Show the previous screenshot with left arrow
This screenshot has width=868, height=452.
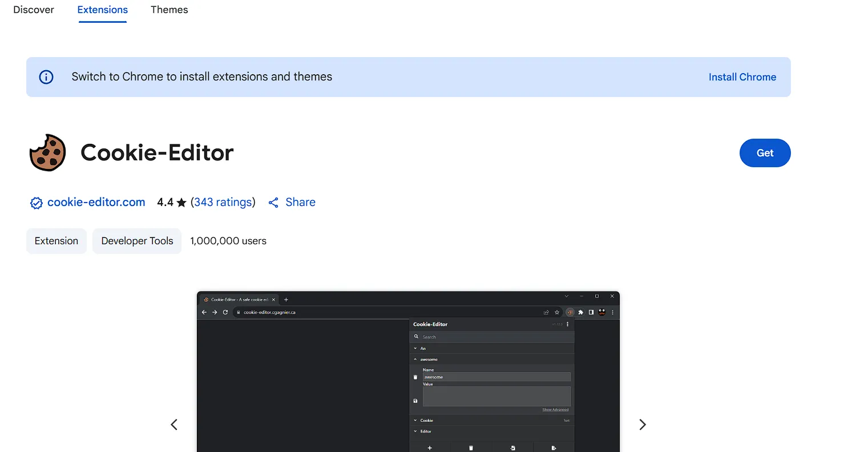click(x=174, y=425)
